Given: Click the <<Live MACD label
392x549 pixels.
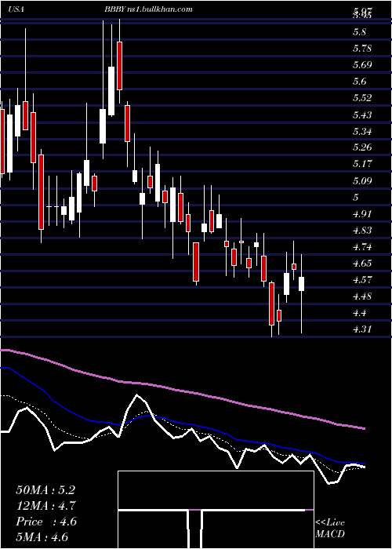Looking at the screenshot, I should (330, 529).
